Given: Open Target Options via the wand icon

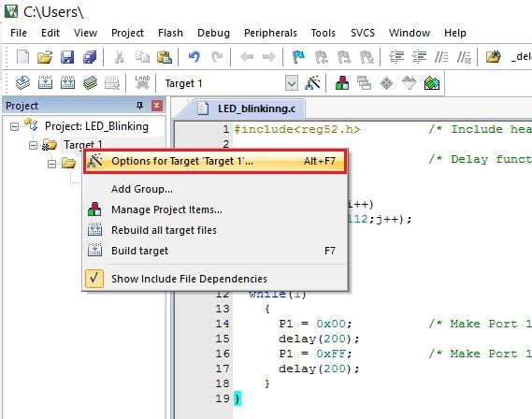Looking at the screenshot, I should [x=312, y=83].
